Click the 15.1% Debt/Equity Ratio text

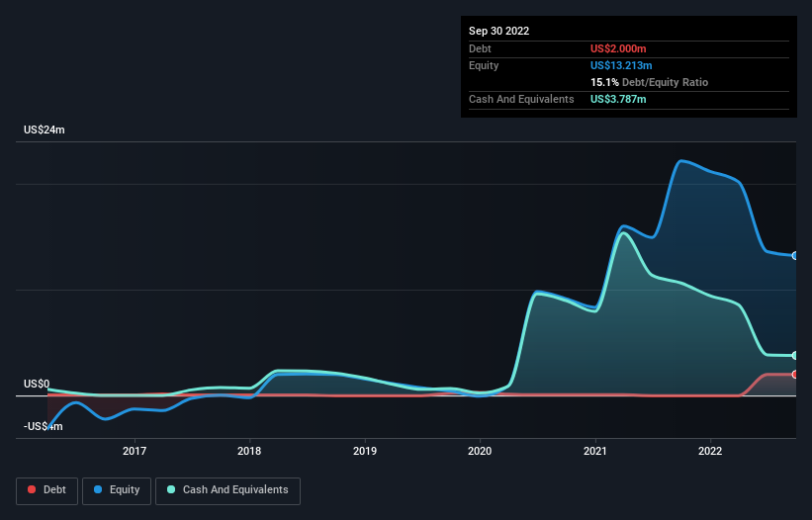[x=649, y=82]
